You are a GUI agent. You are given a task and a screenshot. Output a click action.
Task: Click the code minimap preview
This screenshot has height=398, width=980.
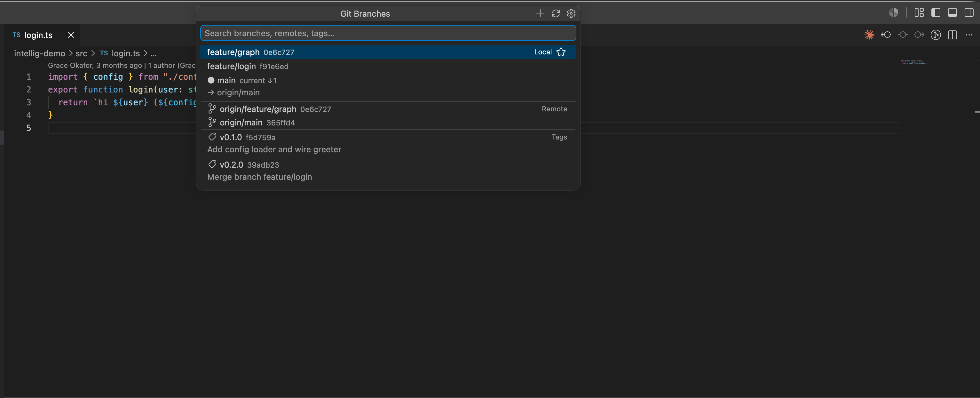[x=914, y=62]
